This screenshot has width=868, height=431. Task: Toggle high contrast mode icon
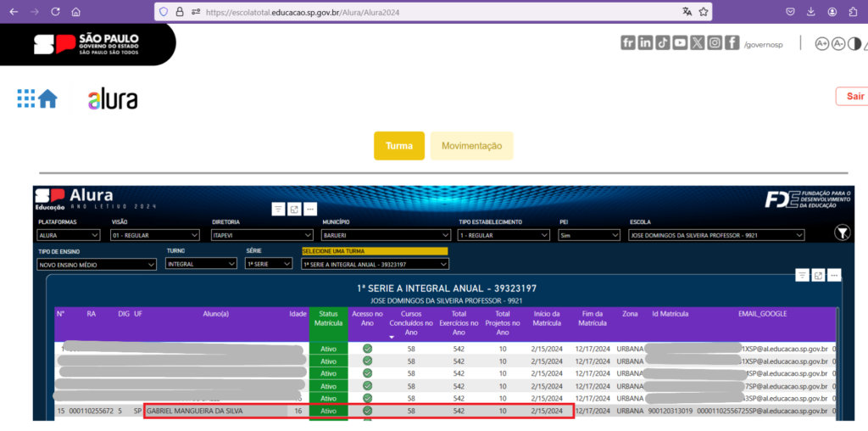point(855,43)
